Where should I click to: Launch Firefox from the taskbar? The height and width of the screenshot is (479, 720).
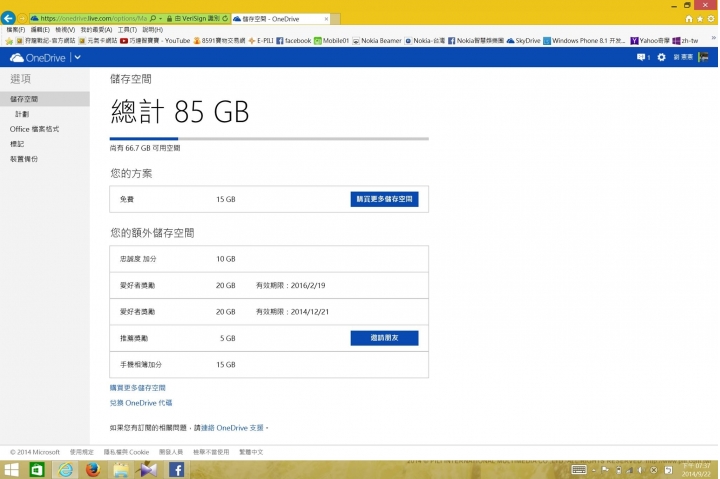(x=93, y=469)
